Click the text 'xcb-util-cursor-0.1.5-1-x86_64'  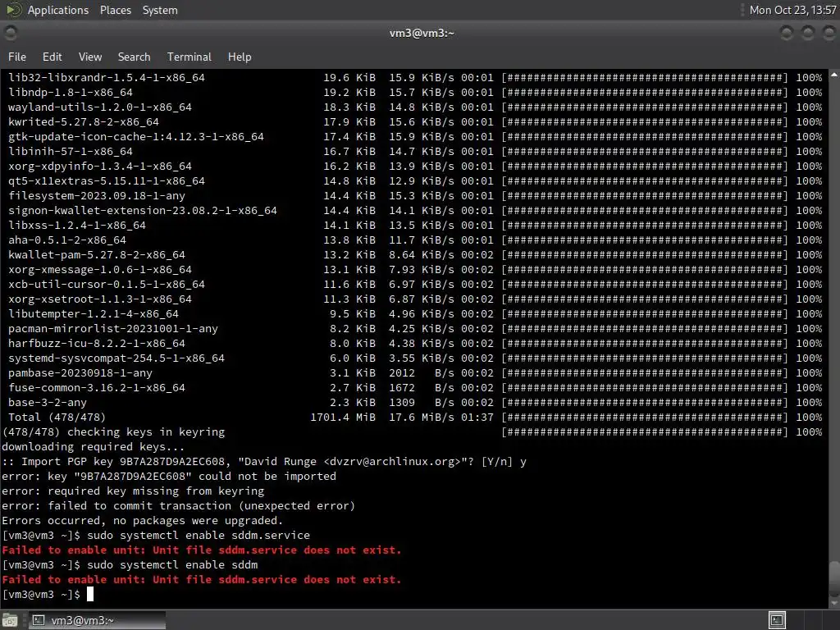click(x=106, y=284)
